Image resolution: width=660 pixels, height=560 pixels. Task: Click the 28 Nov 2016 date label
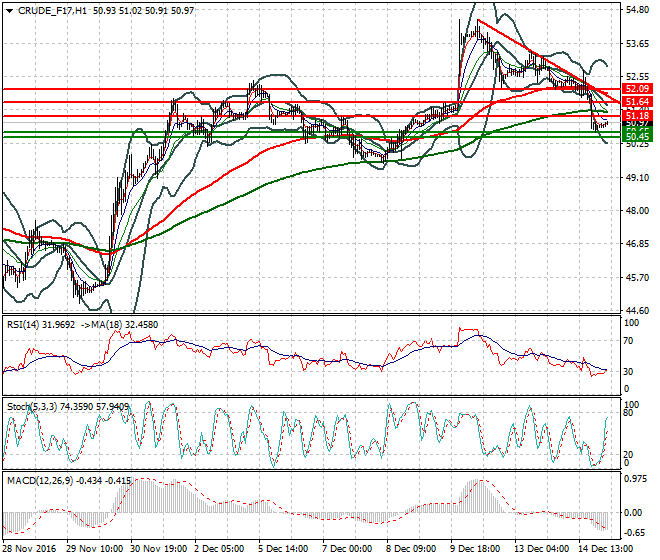(x=29, y=549)
